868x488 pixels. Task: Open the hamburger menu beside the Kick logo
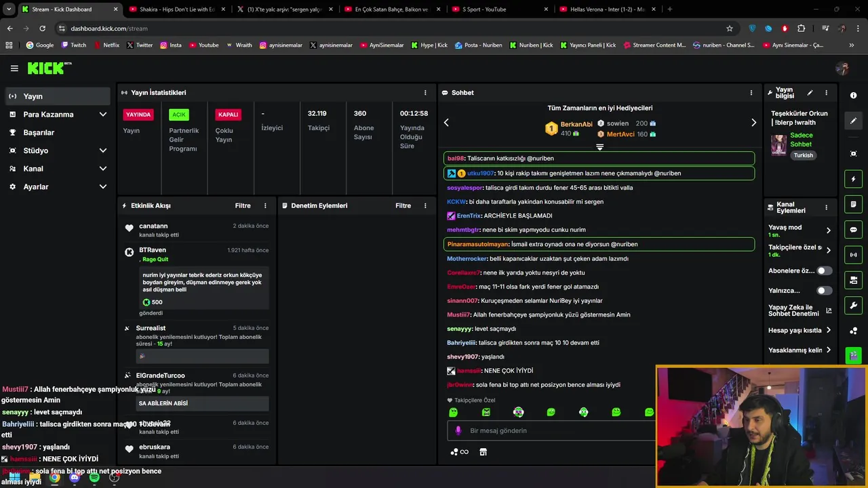coord(14,68)
